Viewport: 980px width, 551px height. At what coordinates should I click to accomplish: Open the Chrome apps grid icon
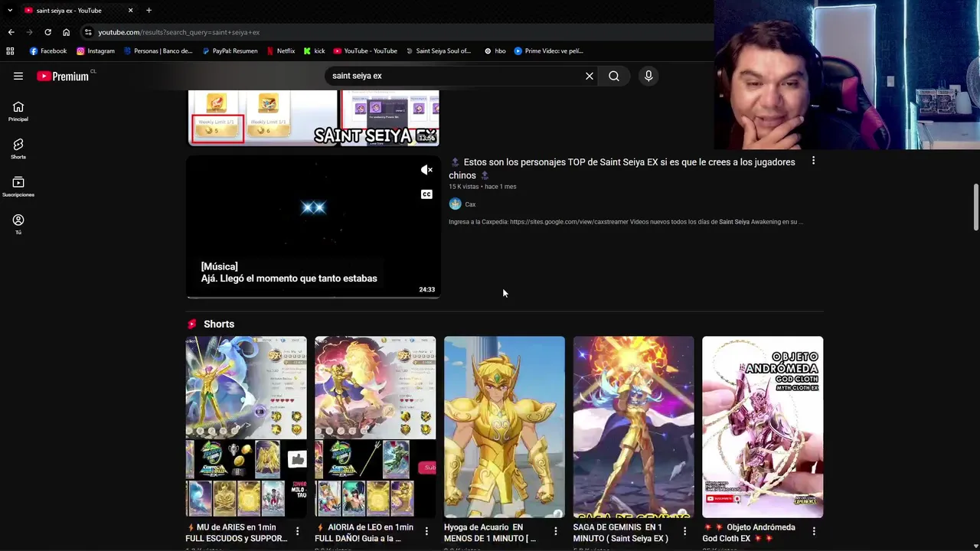pos(10,51)
